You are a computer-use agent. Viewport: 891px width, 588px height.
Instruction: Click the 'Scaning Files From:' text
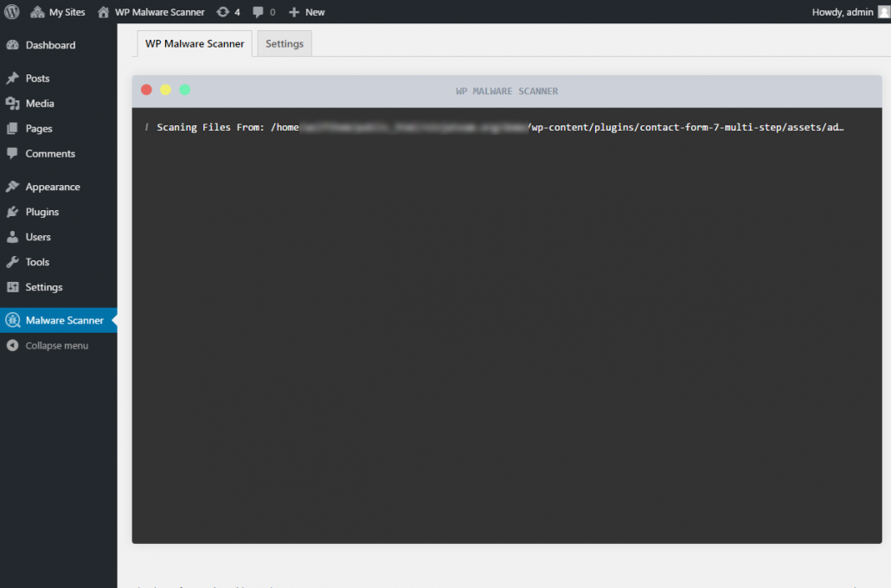pos(211,127)
